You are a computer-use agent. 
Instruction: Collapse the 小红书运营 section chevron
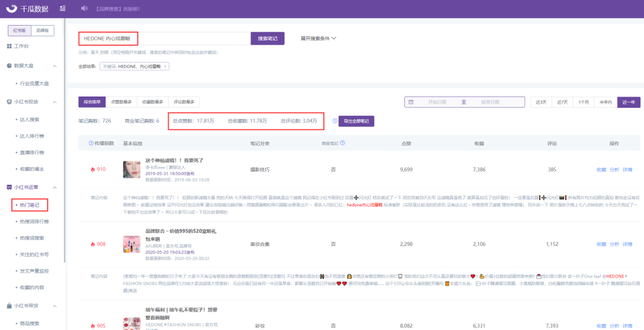click(x=55, y=188)
